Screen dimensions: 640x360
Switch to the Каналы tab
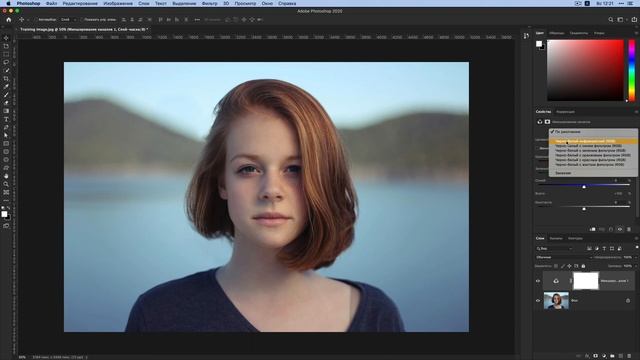point(556,238)
